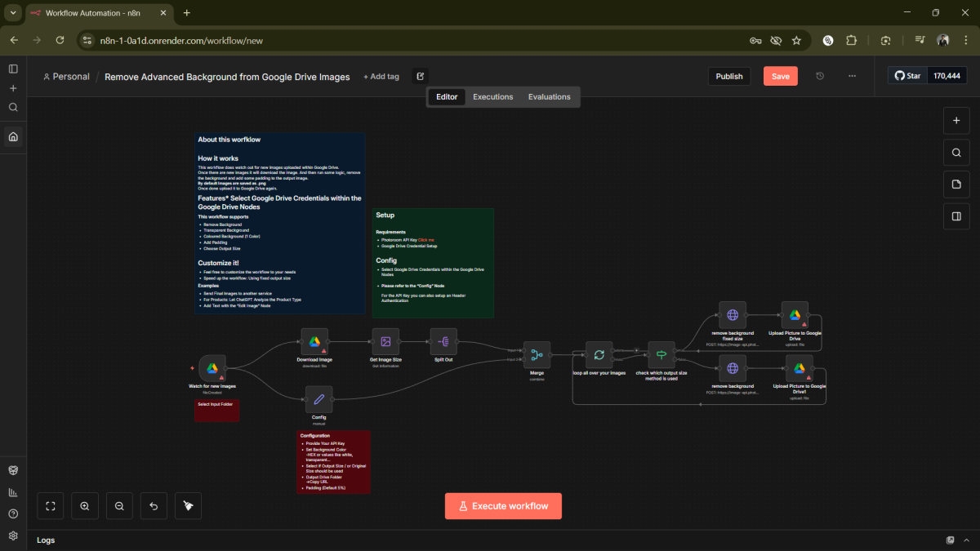
Task: Click the Config edit node pencil icon
Action: (x=318, y=399)
